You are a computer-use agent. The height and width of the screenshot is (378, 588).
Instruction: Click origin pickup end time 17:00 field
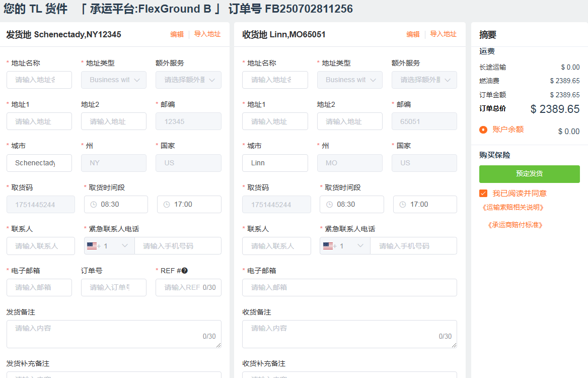point(189,205)
